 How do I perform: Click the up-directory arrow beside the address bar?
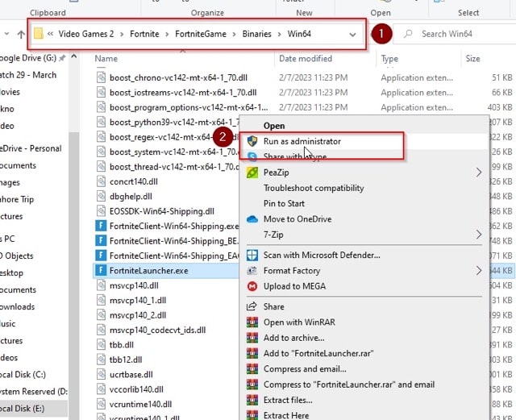(x=21, y=34)
